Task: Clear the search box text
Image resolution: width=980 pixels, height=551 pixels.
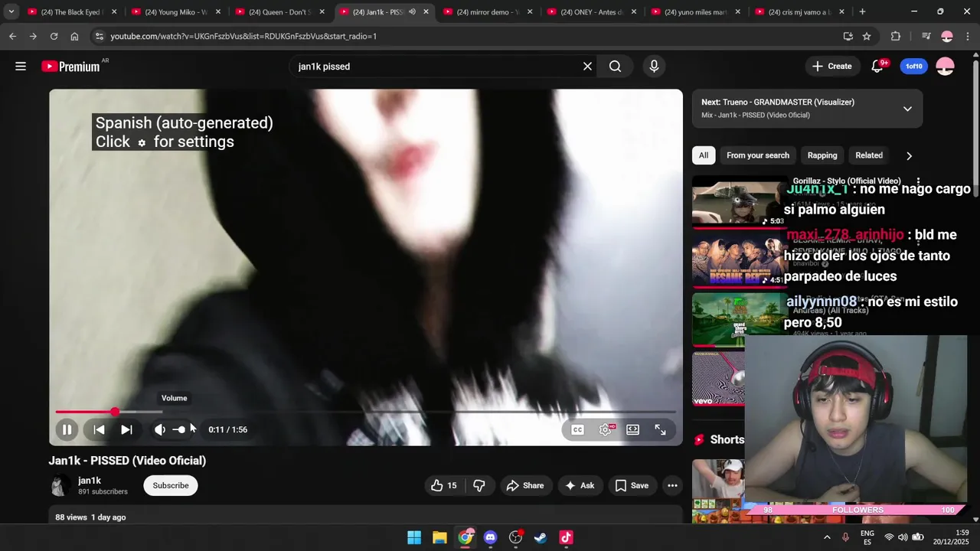Action: 587,67
